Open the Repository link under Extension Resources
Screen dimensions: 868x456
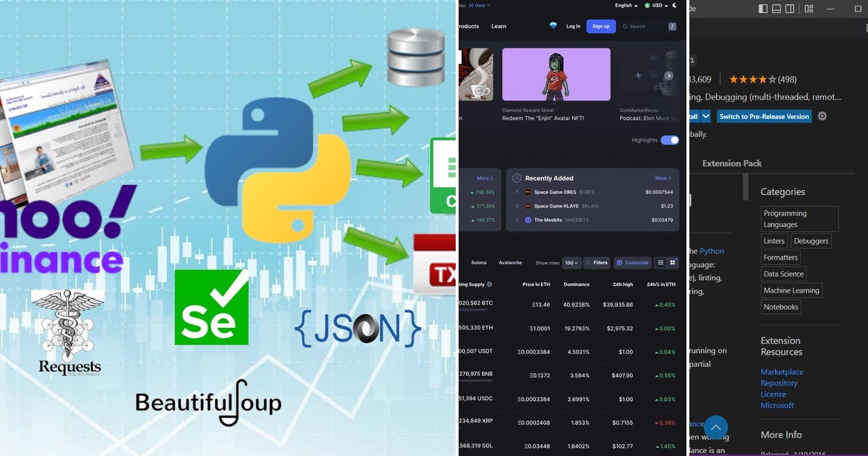click(779, 383)
